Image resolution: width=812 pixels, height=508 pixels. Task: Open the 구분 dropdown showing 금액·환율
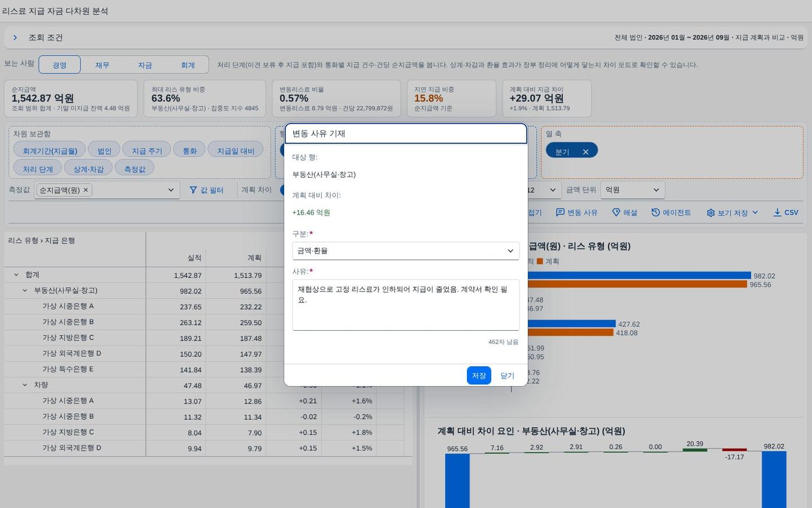pos(405,251)
